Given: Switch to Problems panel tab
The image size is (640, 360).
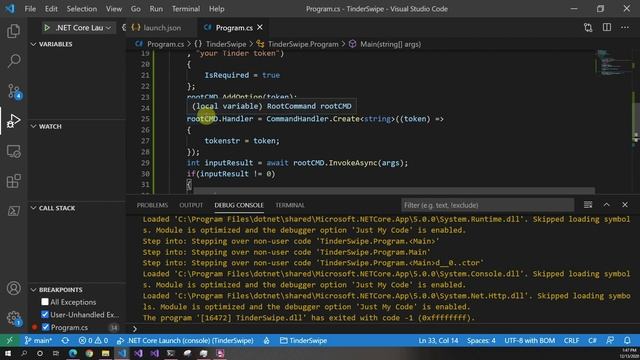Looking at the screenshot, I should [x=152, y=205].
